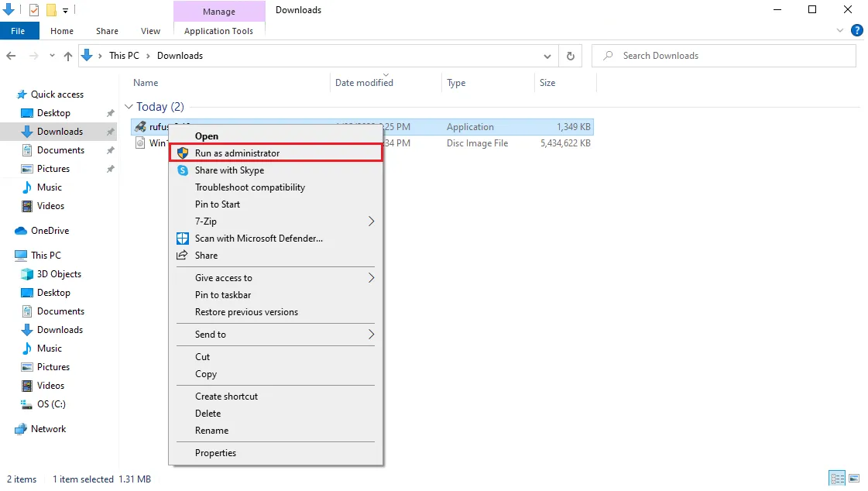Click the This PC computer icon
868x491 pixels.
[21, 256]
